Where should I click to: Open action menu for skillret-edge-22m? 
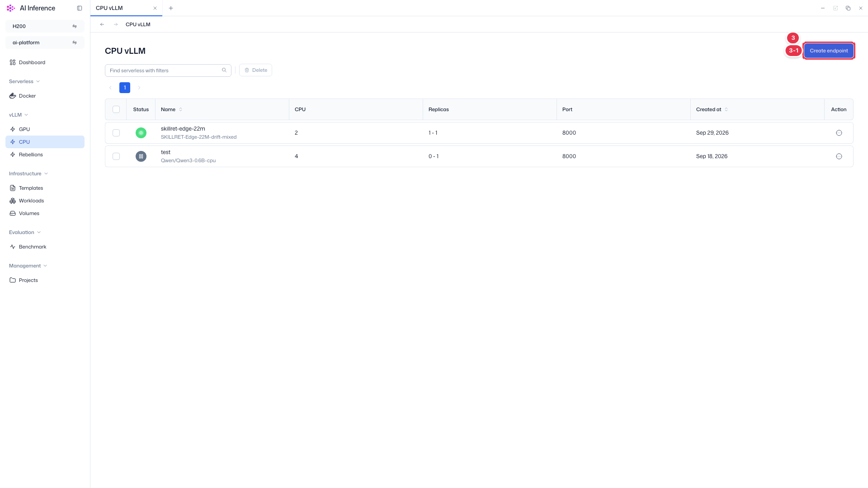coord(839,133)
